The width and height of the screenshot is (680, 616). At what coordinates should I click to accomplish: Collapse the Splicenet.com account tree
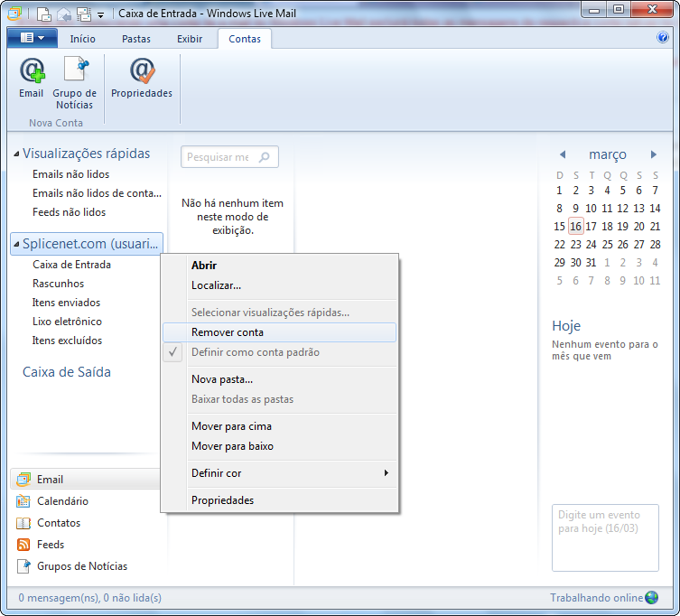click(16, 244)
